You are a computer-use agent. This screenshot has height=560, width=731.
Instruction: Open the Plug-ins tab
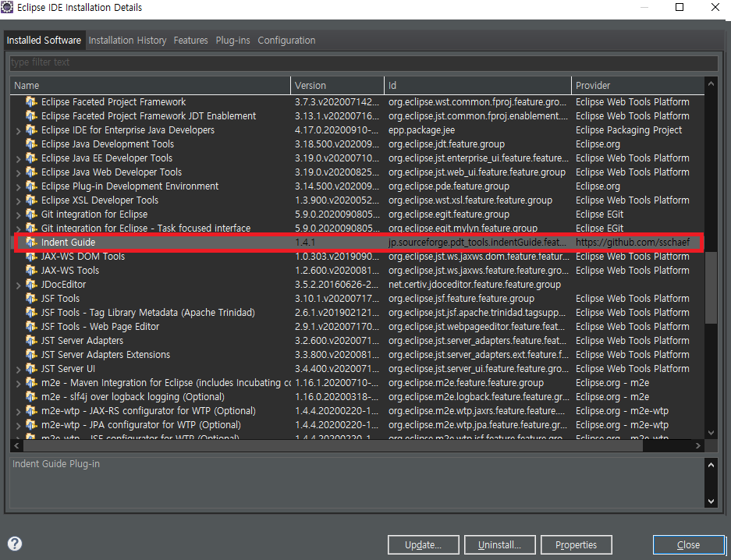(232, 41)
